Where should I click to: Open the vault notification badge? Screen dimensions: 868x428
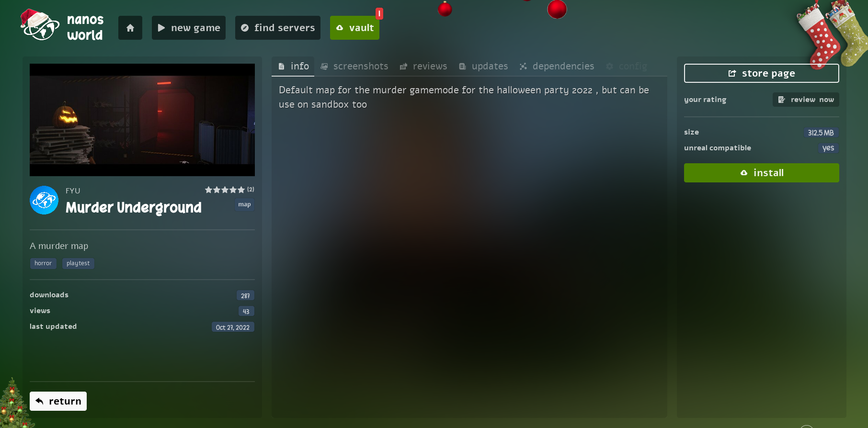379,13
